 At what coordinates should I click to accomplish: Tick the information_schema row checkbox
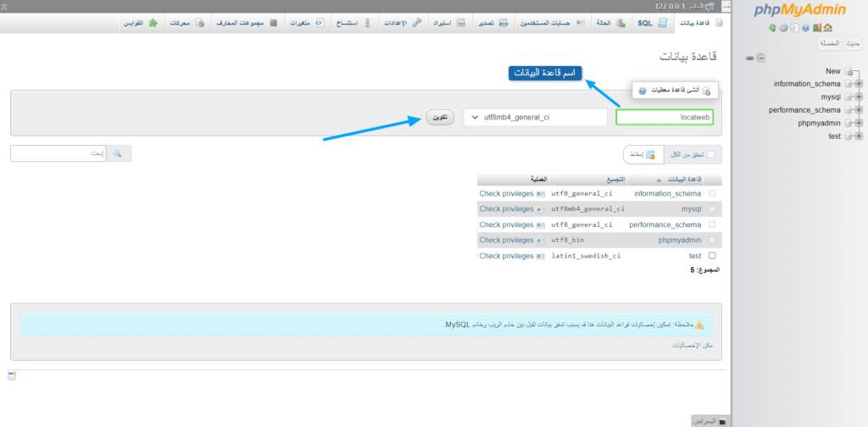(x=712, y=193)
